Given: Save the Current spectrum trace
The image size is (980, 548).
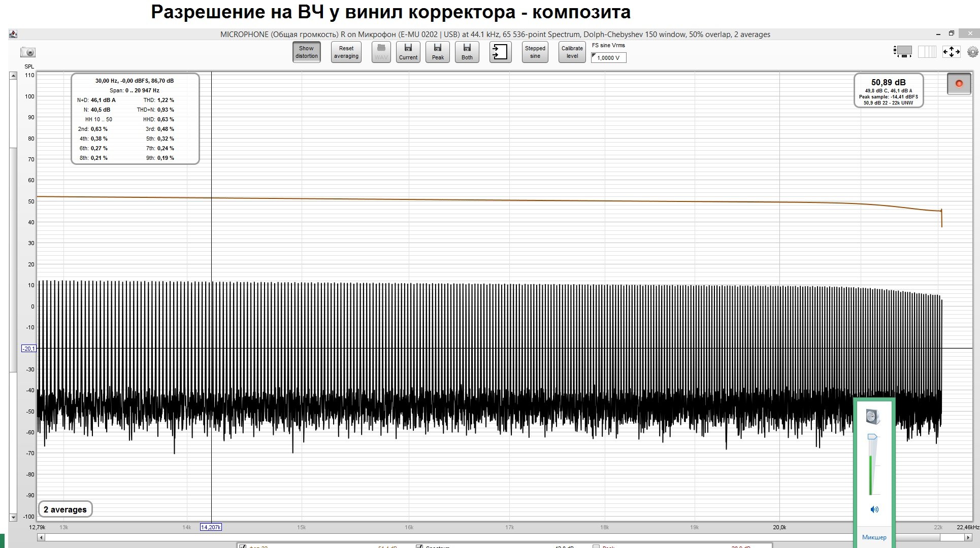Looking at the screenshot, I should (x=408, y=52).
